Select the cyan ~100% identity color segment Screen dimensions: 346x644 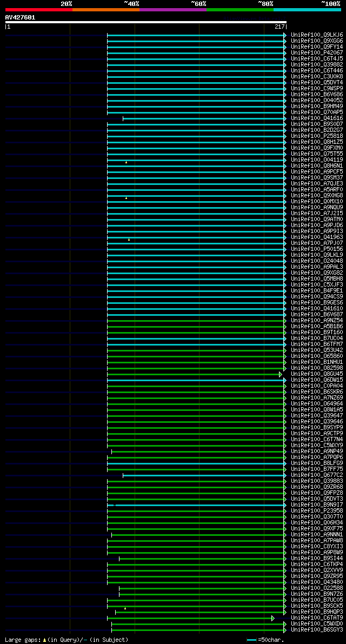[x=307, y=9]
